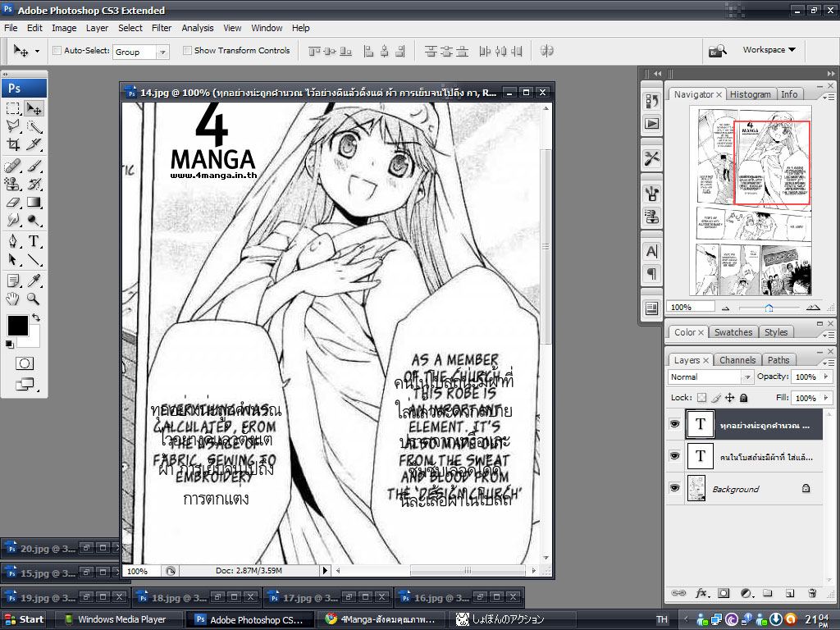
Task: Switch to the Histogram tab
Action: [750, 94]
